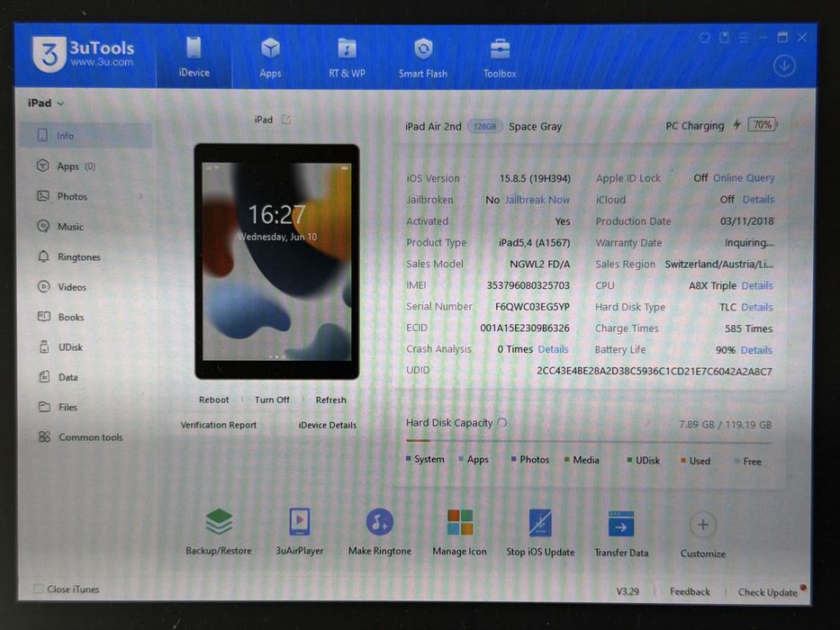Click the download manager arrow icon

tap(784, 67)
